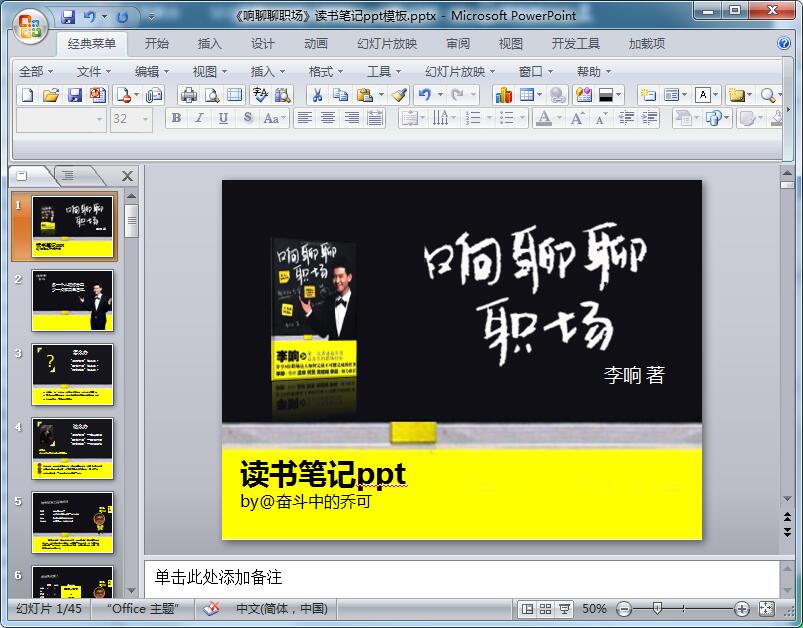Screen dimensions: 803x628
Task: Activate the Format Painter brush
Action: click(x=399, y=95)
